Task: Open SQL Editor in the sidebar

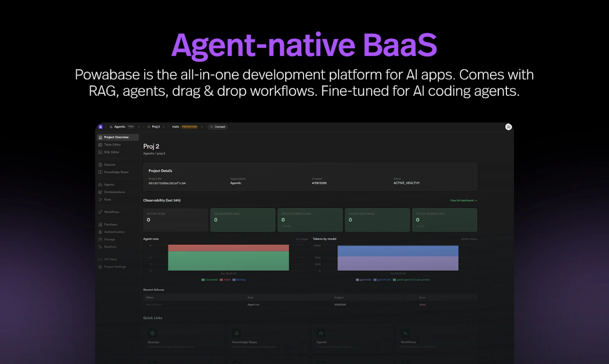Action: [118, 152]
